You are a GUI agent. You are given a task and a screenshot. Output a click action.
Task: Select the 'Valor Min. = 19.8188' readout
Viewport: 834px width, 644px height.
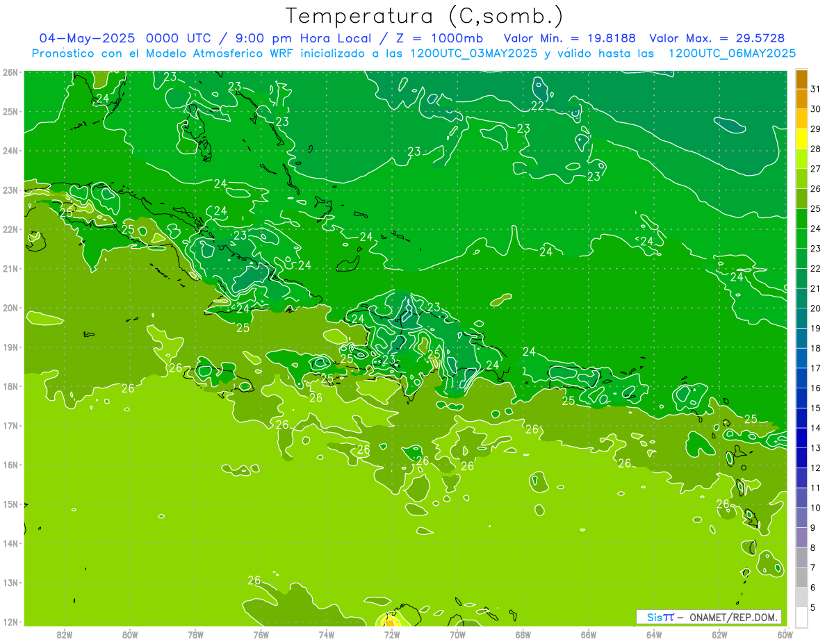coord(570,38)
